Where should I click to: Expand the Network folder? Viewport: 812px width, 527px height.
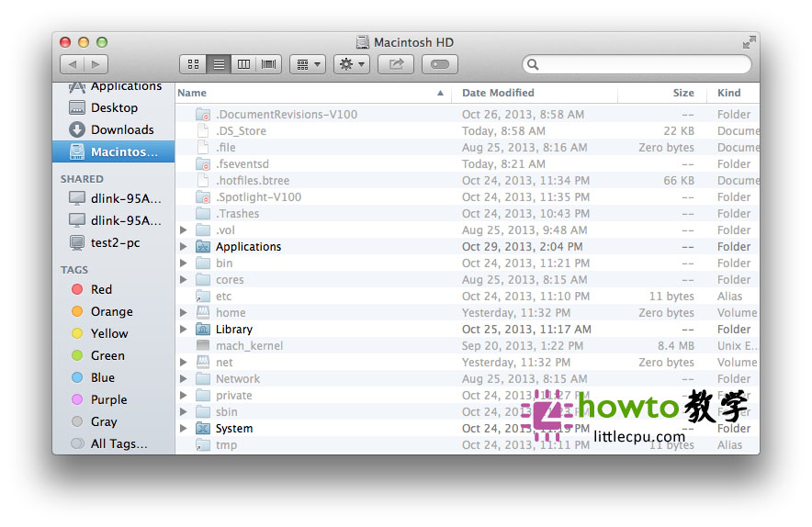[184, 378]
